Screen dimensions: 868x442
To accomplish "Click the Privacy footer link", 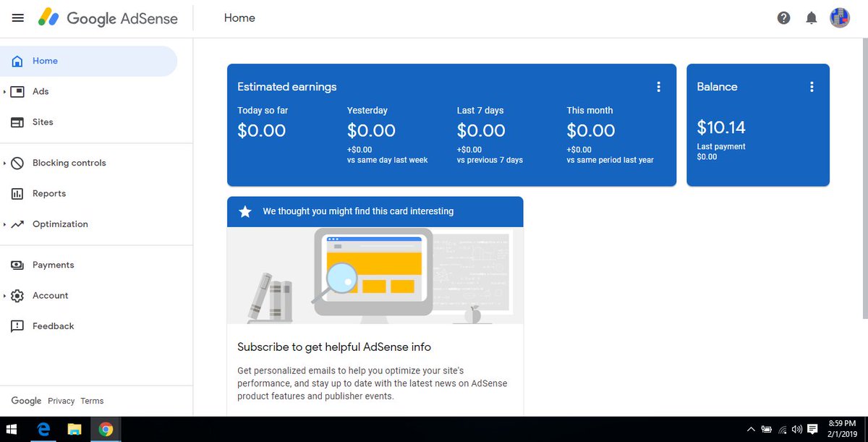I will coord(61,401).
